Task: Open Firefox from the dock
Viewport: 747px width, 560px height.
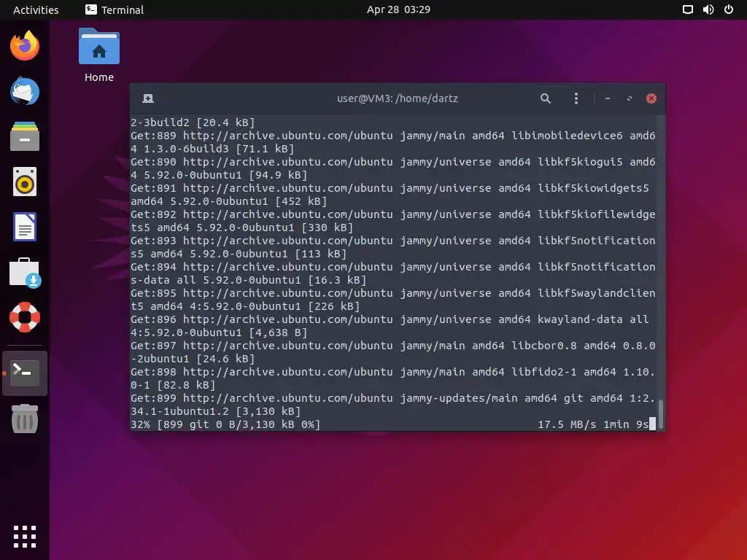Action: [25, 46]
